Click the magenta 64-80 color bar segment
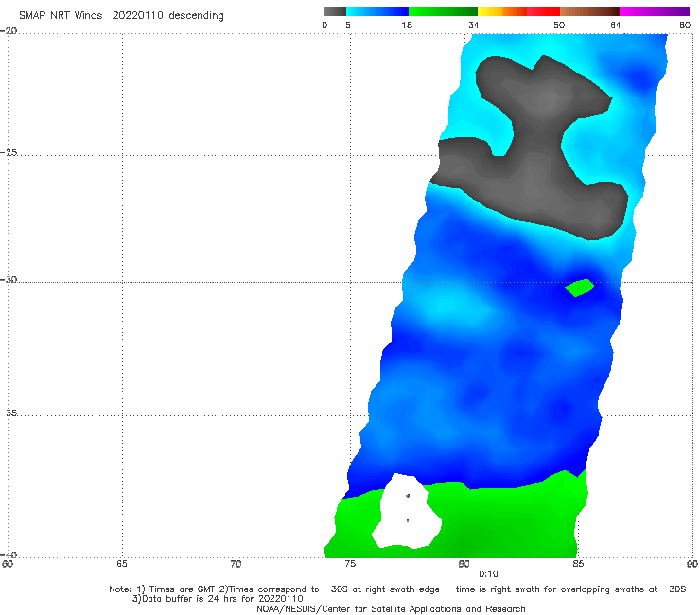Viewport: 700px width, 615px height. pos(655,11)
